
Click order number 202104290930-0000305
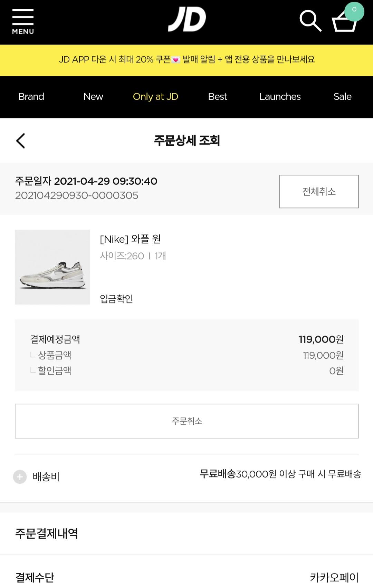pos(77,195)
